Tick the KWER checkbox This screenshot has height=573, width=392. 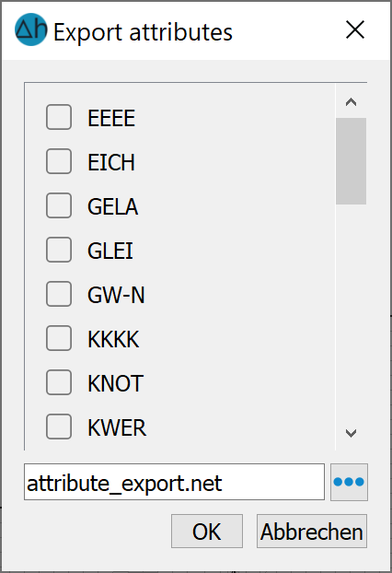(59, 427)
